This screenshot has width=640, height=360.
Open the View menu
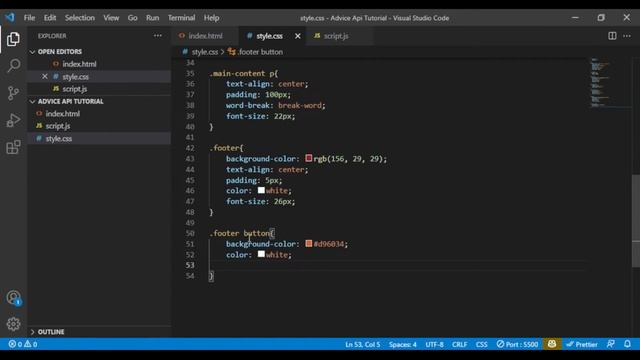click(x=111, y=18)
